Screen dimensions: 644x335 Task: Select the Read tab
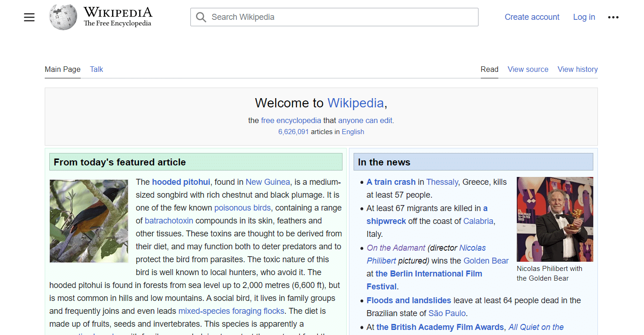click(490, 69)
